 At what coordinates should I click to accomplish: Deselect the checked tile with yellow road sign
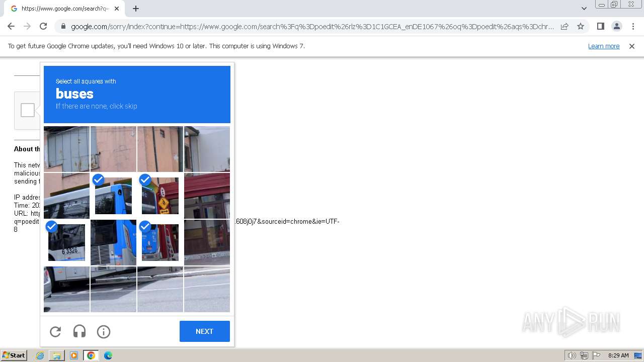coord(160,196)
